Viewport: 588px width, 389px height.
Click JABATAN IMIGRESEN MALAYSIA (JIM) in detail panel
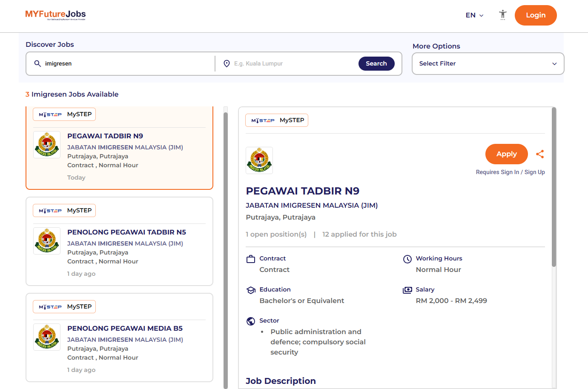[x=312, y=205]
